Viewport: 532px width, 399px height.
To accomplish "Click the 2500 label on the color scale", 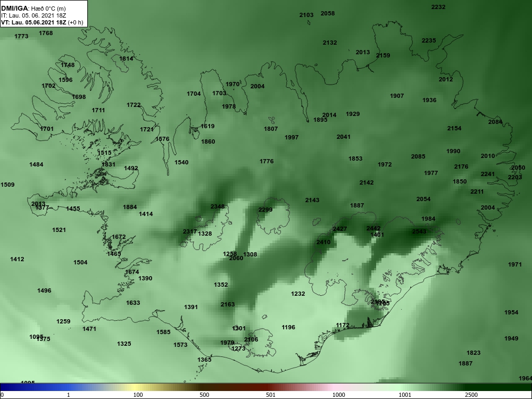I will click(471, 395).
